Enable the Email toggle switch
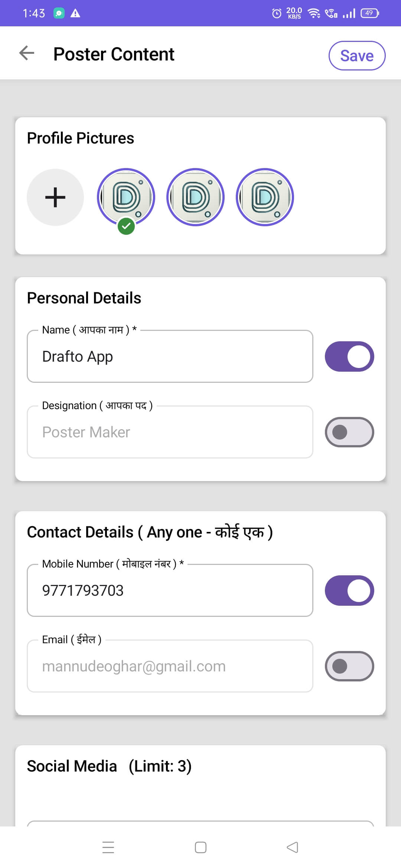401x868 pixels. (349, 666)
